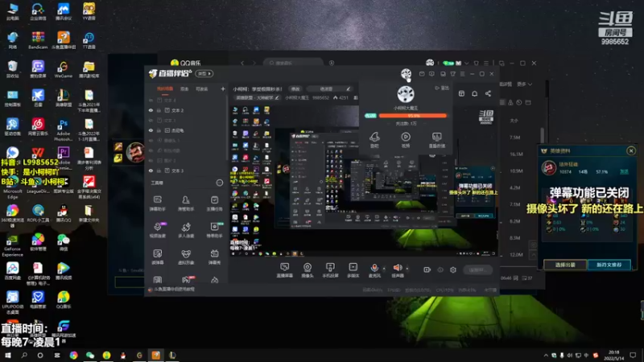The width and height of the screenshot is (644, 362).
Task: Expand the microphone device dropdown arrow
Action: 384,269
